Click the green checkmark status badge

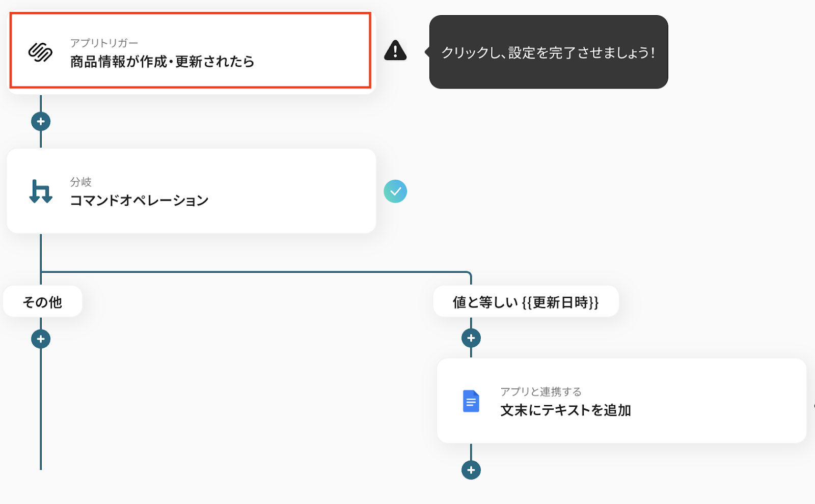point(395,191)
